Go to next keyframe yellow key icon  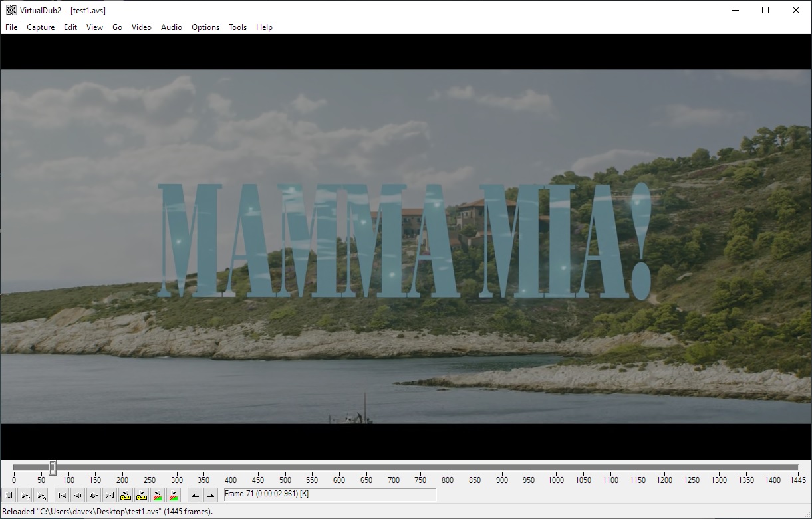click(x=142, y=495)
